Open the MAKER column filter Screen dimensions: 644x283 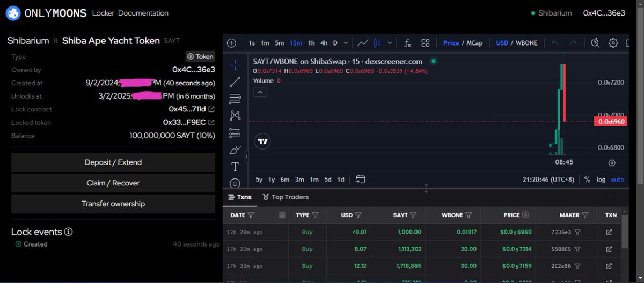pos(586,215)
